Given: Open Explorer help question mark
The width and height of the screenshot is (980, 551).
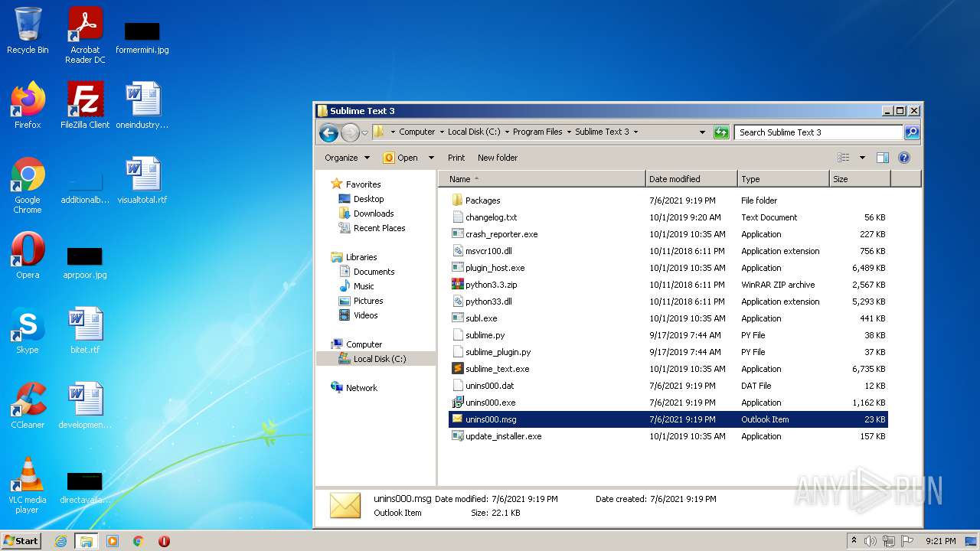Looking at the screenshot, I should click(904, 158).
